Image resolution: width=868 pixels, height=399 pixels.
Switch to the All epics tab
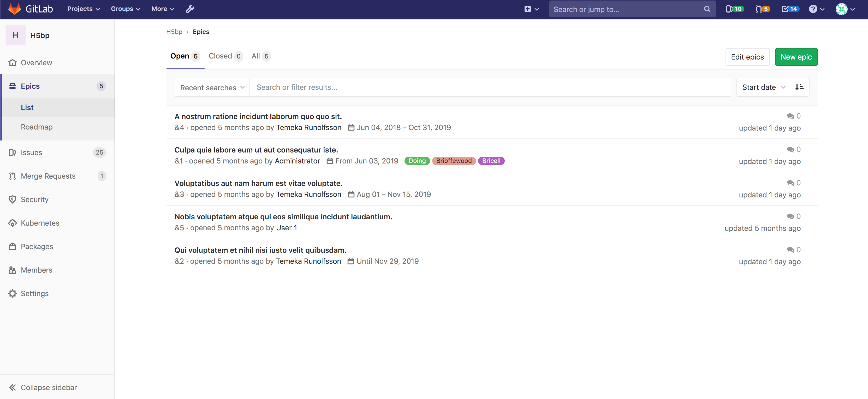click(x=257, y=56)
